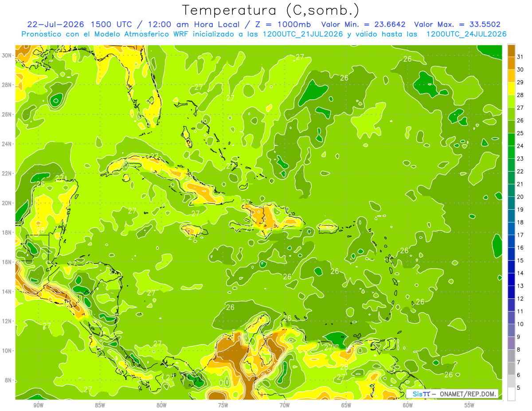Click the 8N latitude axis label
The width and height of the screenshot is (532, 411).
tap(8, 380)
